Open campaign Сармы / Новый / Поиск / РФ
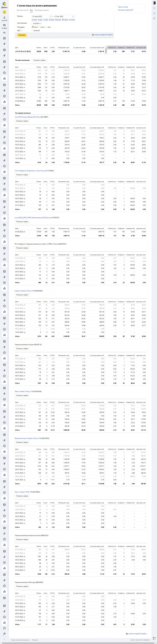Viewport: 157px width, 644px height. (25, 291)
